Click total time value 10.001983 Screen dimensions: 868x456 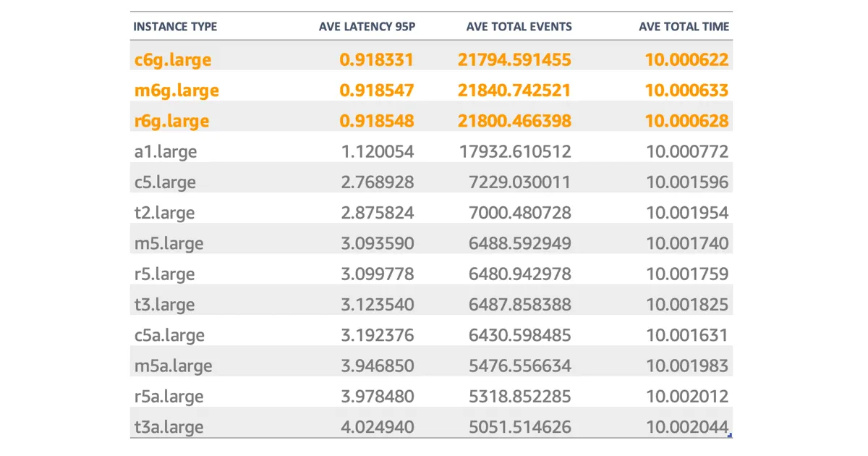pos(687,365)
